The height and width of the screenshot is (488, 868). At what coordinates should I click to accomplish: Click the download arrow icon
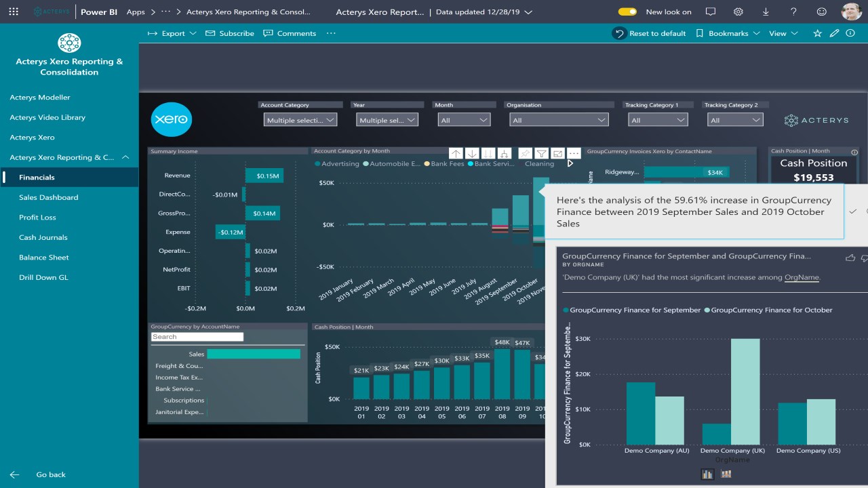(x=766, y=12)
